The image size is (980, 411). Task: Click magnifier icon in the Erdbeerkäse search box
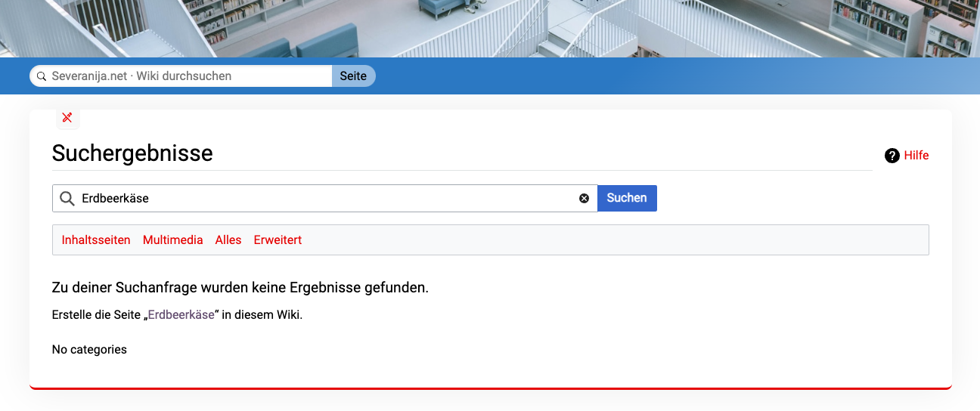point(67,198)
